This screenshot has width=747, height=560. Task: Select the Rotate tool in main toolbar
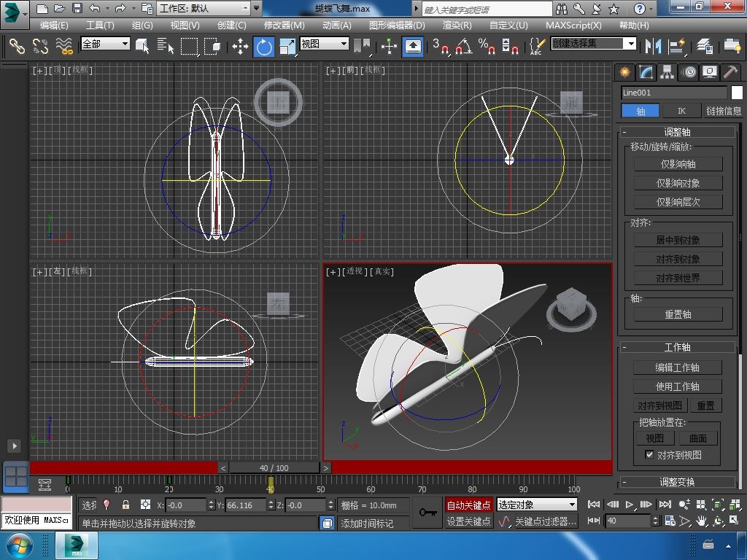[x=263, y=47]
